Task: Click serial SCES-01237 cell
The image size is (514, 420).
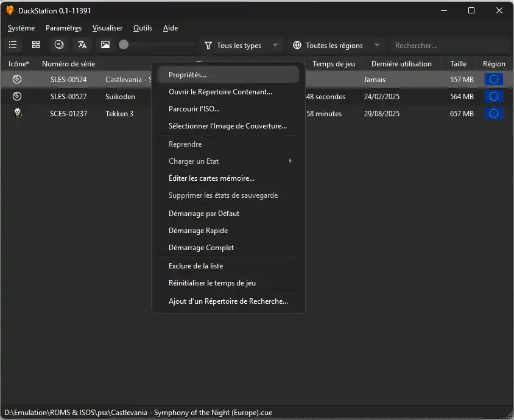Action: click(68, 114)
